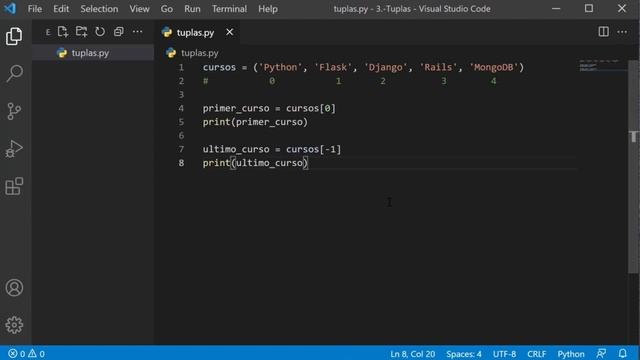Open the View menu
This screenshot has width=640, height=360.
click(139, 9)
